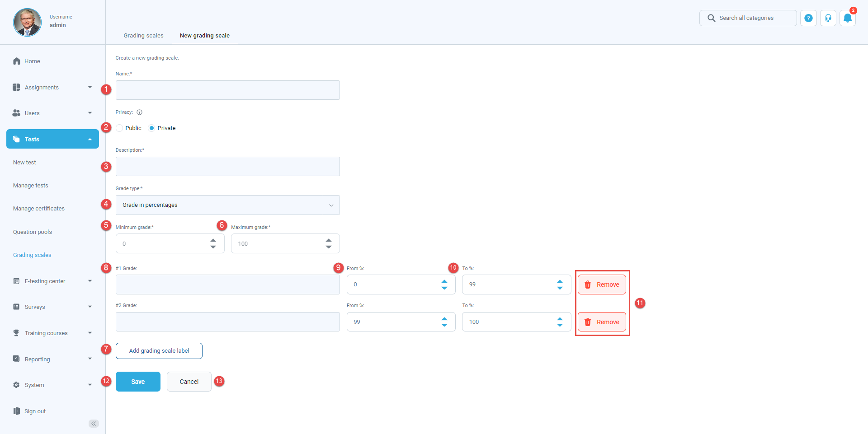Click the Home icon in sidebar
Screen dimensions: 868x434
point(17,61)
